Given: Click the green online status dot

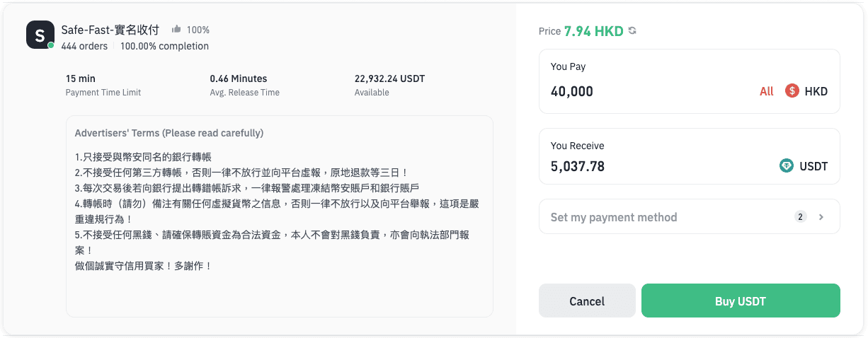Looking at the screenshot, I should 51,46.
